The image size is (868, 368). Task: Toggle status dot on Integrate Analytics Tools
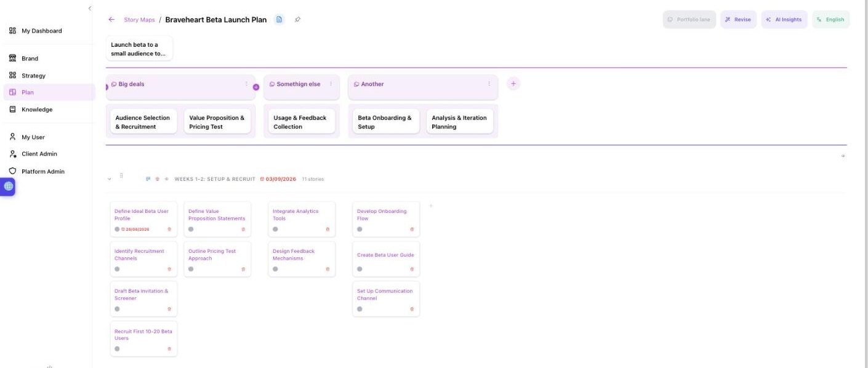[275, 230]
